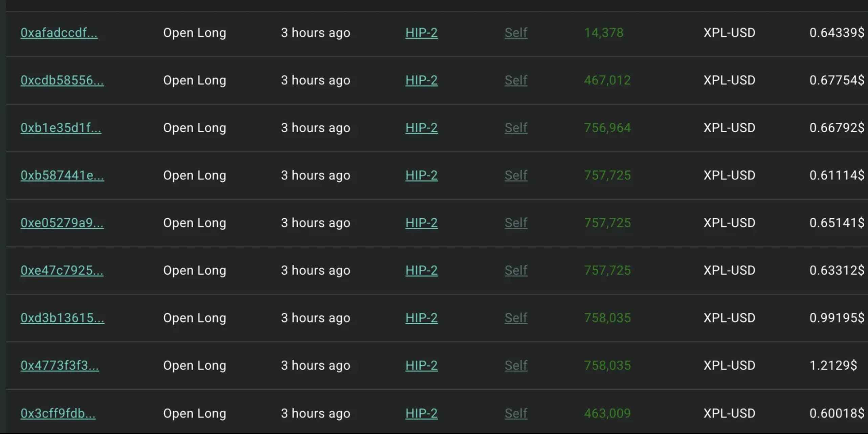Viewport: 868px width, 434px height.
Task: Open transaction hash 0xe05279a9...
Action: 62,223
